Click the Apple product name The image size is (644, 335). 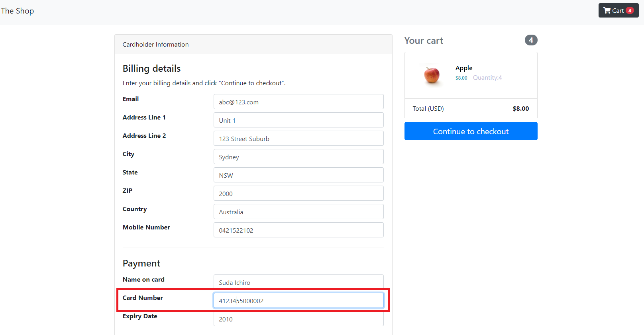point(464,68)
